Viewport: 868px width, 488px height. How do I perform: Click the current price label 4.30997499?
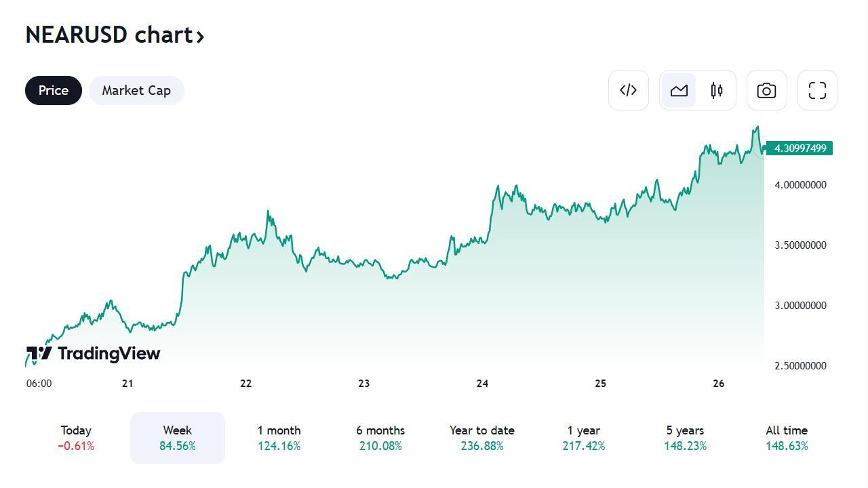(800, 148)
